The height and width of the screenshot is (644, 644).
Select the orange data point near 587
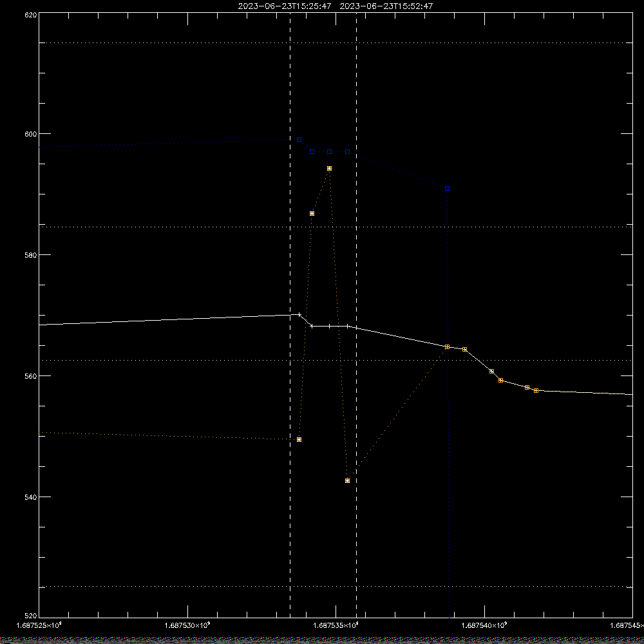(312, 214)
